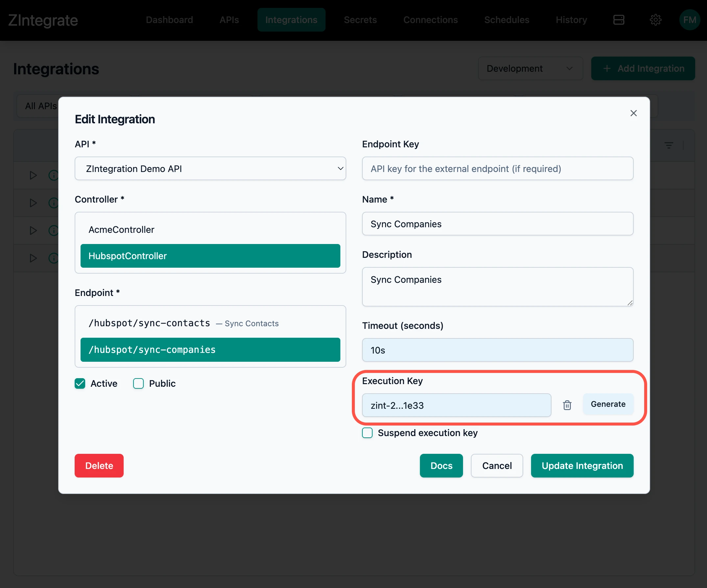Click the Endpoint Key input field
The image size is (707, 588).
(497, 168)
